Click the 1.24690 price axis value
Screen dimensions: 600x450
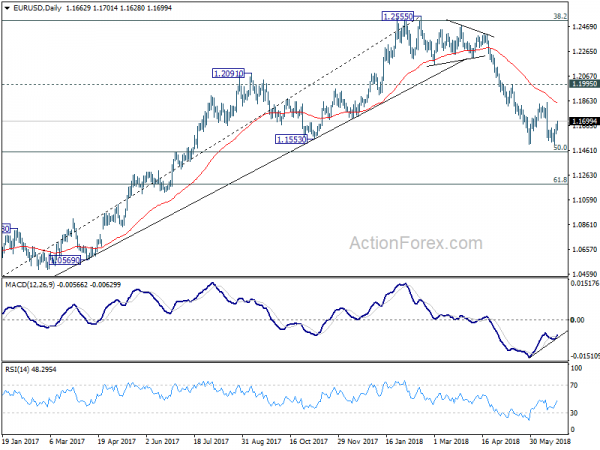[584, 27]
